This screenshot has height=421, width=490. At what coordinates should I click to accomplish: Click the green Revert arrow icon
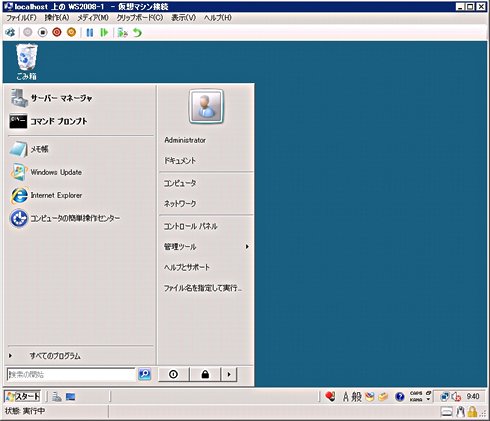(137, 33)
